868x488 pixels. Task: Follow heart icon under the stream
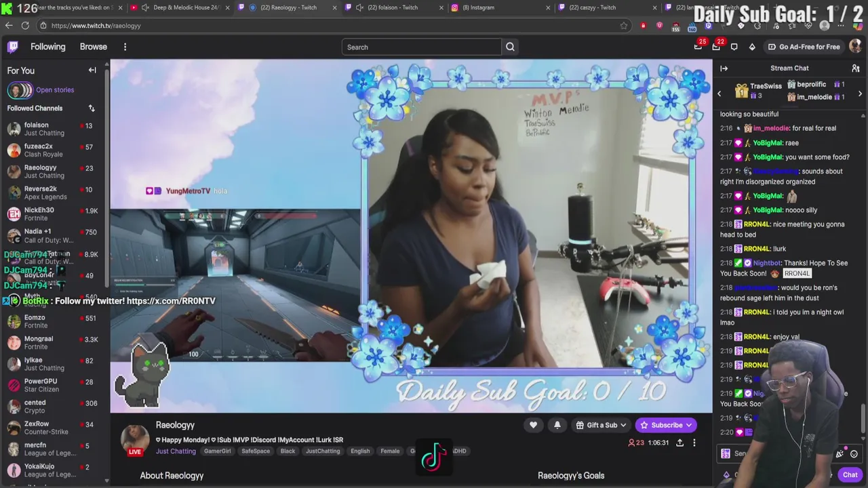[x=533, y=425]
